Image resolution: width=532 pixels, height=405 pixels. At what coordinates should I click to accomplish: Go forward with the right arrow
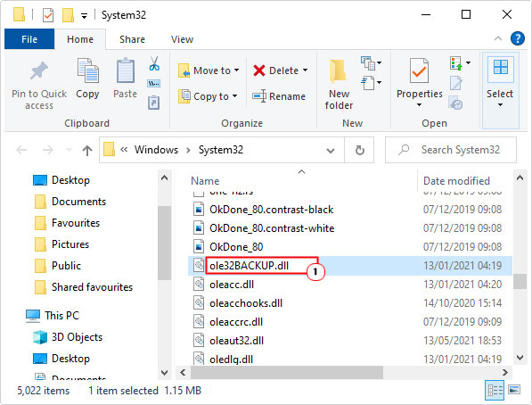coord(47,150)
